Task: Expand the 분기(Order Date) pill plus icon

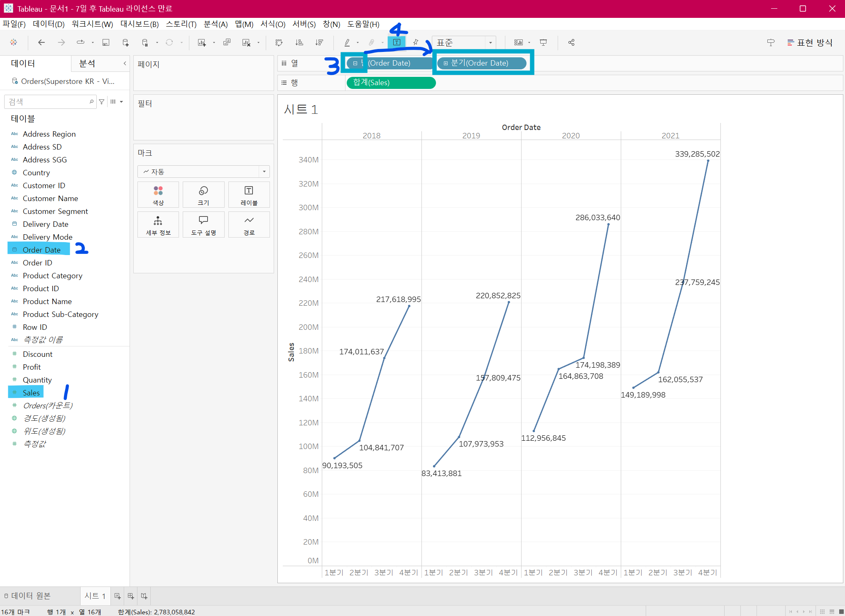Action: click(446, 64)
